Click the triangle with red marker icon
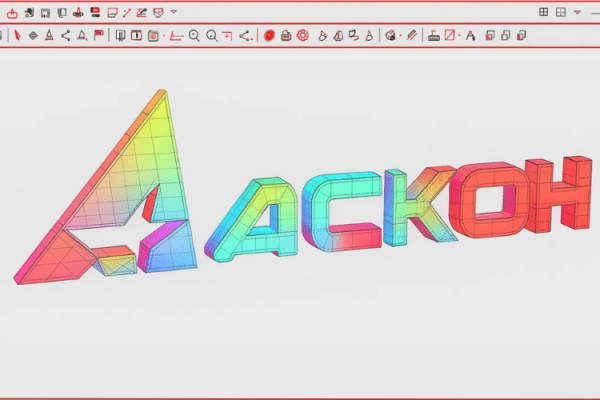Viewport: 600px width, 400px height. pyautogui.click(x=82, y=36)
